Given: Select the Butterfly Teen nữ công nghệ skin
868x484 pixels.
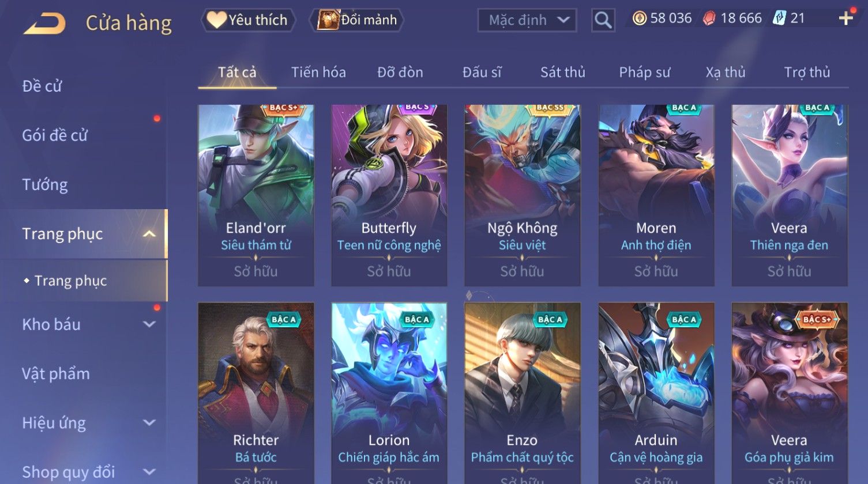Looking at the screenshot, I should point(389,195).
